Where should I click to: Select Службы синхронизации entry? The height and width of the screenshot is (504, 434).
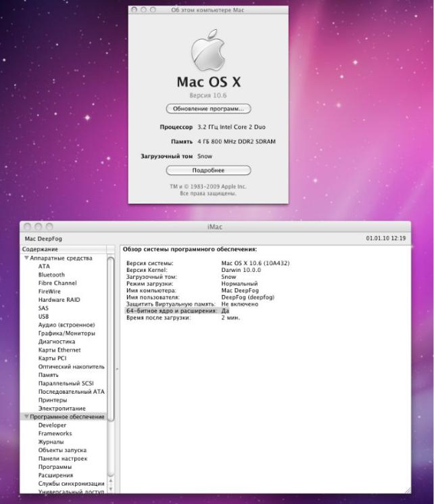71,484
